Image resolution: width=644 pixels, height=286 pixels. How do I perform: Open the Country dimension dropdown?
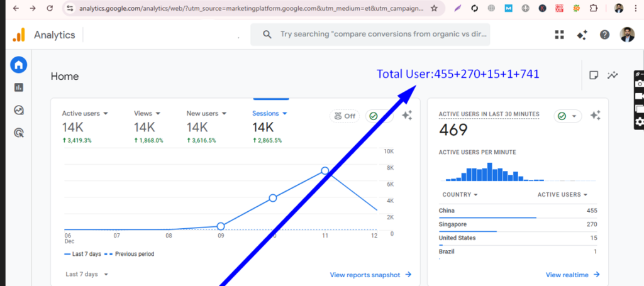click(x=460, y=195)
